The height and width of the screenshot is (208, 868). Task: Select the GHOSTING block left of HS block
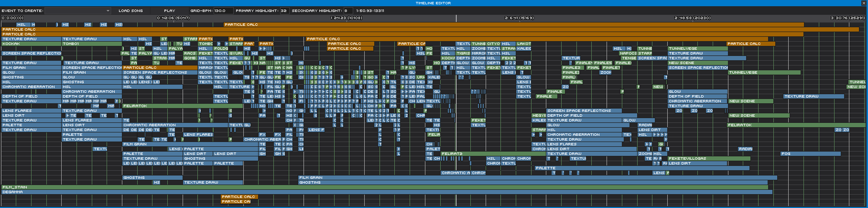[152, 178]
